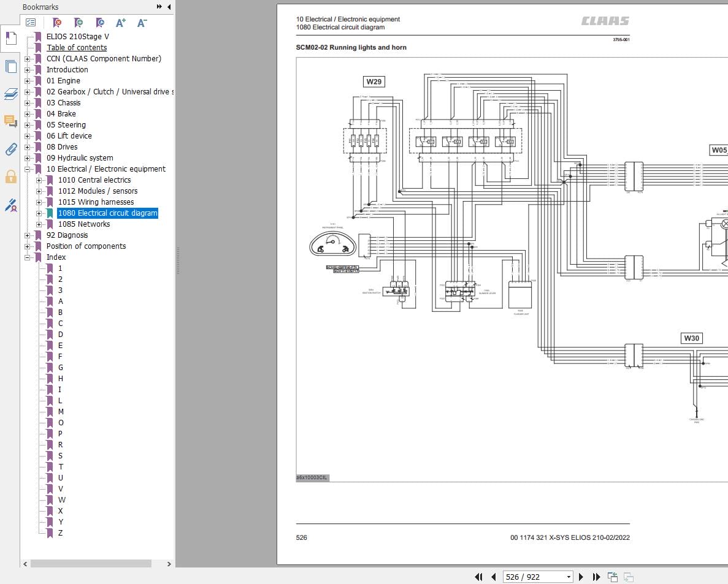Jump to Index letter W bookmark
This screenshot has height=584, width=728.
pos(62,499)
